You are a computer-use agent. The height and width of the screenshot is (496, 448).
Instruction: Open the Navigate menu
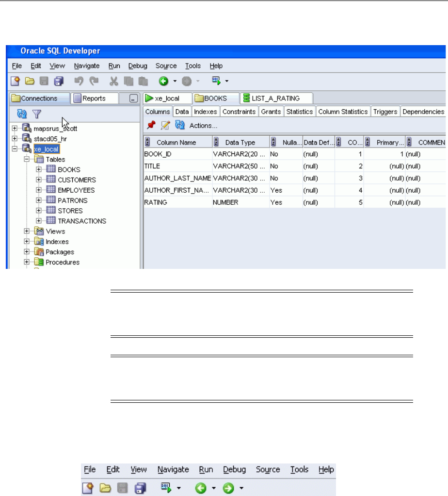[x=87, y=66]
